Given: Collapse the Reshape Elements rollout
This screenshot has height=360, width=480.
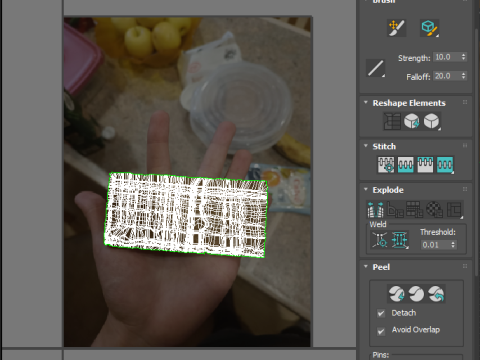Looking at the screenshot, I should point(366,103).
